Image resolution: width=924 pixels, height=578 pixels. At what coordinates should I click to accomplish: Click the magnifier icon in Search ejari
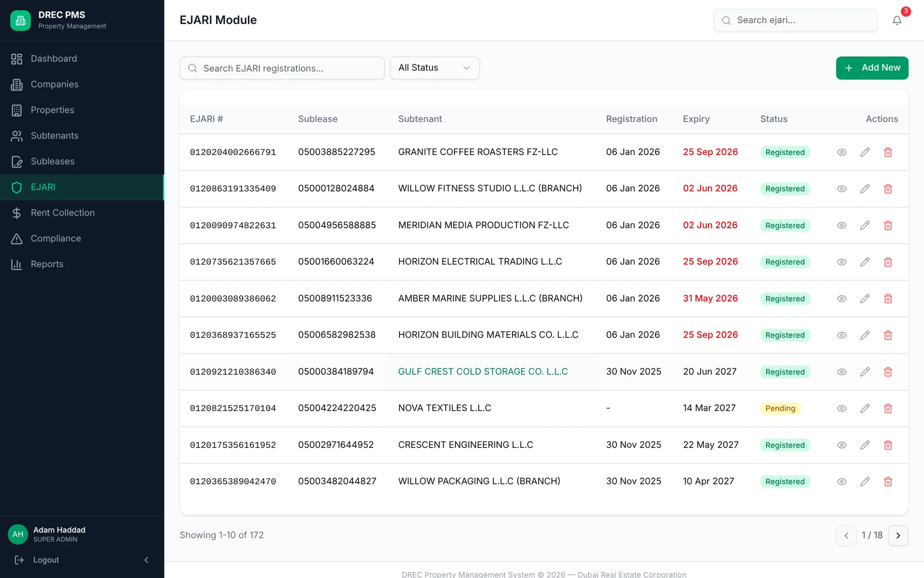[x=726, y=20]
